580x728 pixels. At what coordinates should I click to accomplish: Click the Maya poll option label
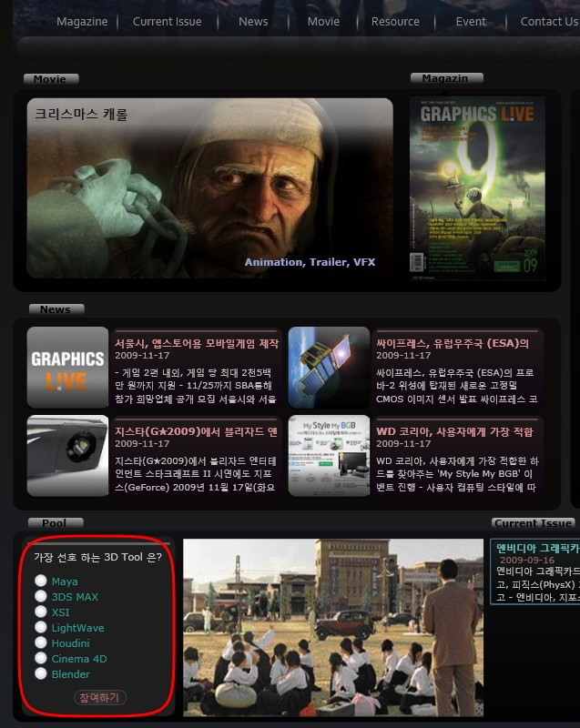65,581
